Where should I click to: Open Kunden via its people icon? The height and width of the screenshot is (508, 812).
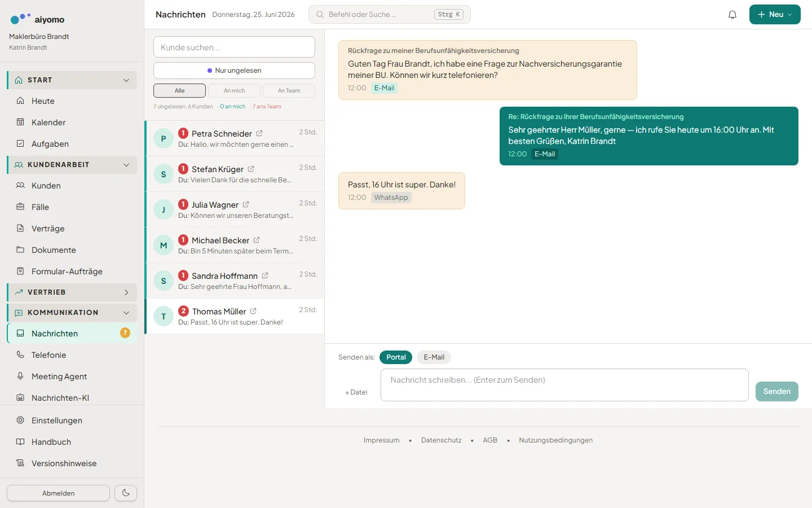[x=20, y=186]
